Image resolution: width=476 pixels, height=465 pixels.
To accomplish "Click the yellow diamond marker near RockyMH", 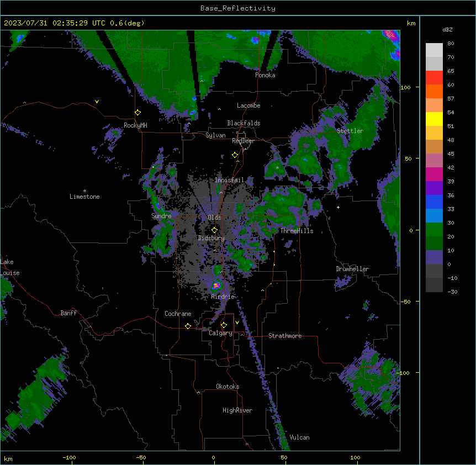I will (138, 113).
